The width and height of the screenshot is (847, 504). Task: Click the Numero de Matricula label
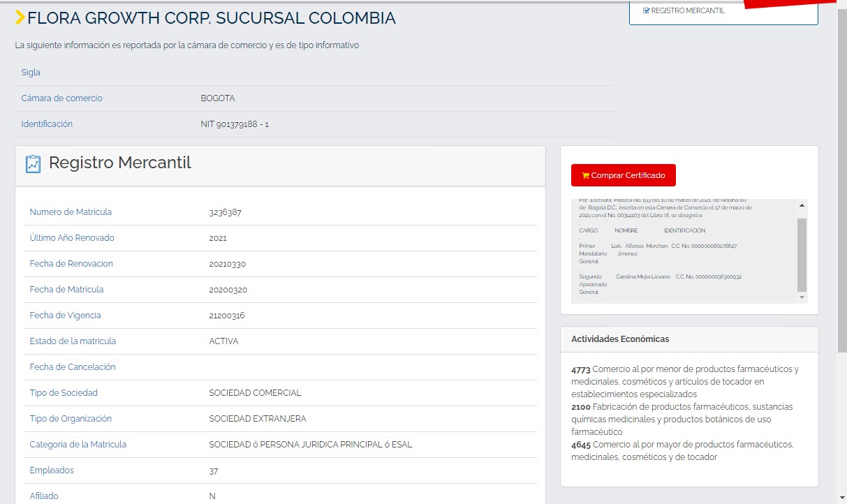[x=71, y=212]
